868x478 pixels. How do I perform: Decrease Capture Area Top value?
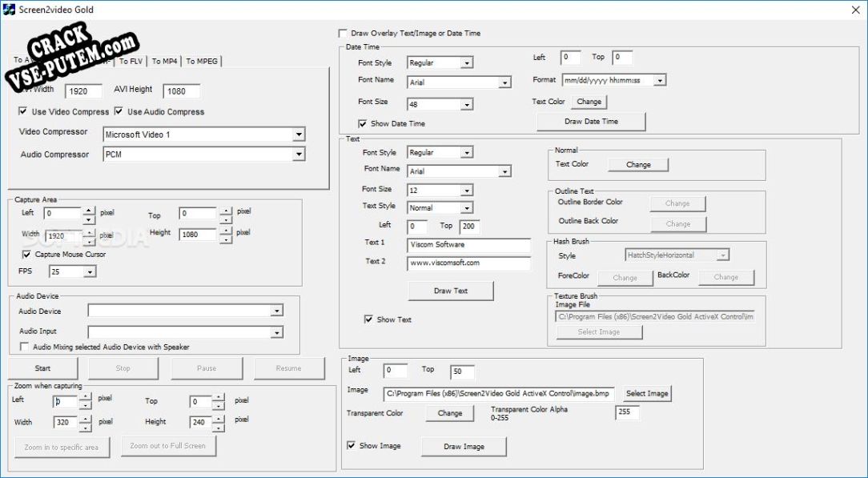pos(225,219)
